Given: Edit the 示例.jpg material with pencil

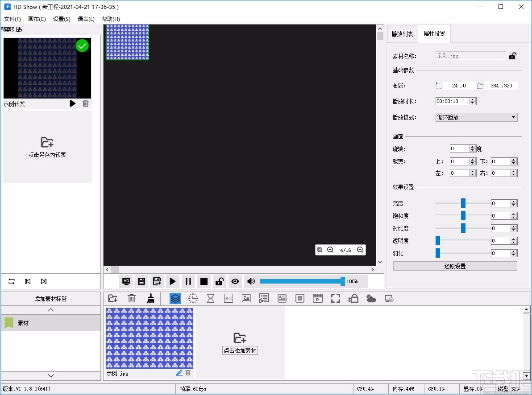Looking at the screenshot, I should [179, 373].
